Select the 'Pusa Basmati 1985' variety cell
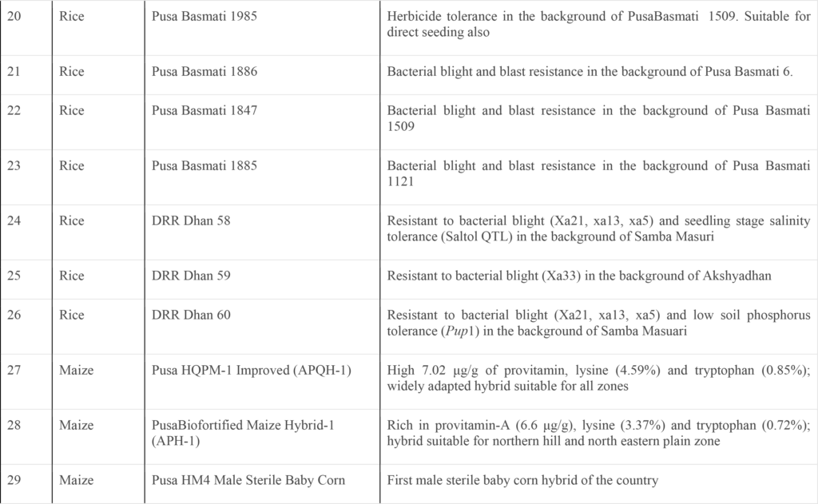 204,17
